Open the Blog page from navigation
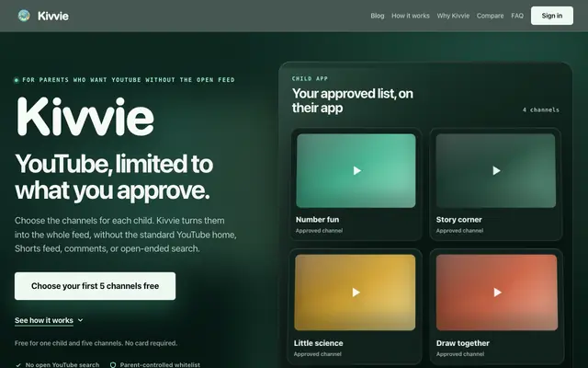The height and width of the screenshot is (368, 588). pyautogui.click(x=378, y=16)
